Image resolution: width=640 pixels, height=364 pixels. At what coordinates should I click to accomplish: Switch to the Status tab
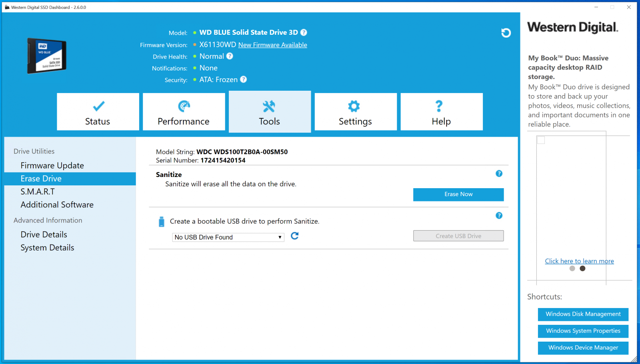(98, 112)
